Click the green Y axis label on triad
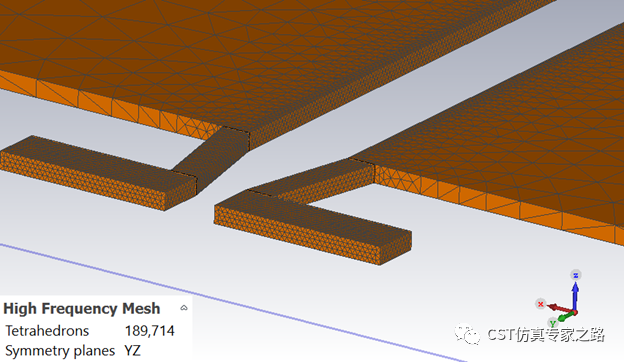The image size is (624, 362). 552,323
